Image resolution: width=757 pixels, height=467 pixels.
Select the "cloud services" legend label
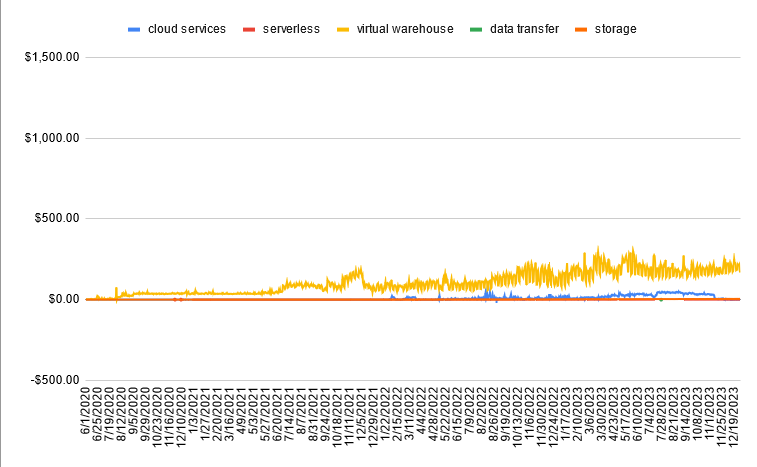[x=186, y=29]
